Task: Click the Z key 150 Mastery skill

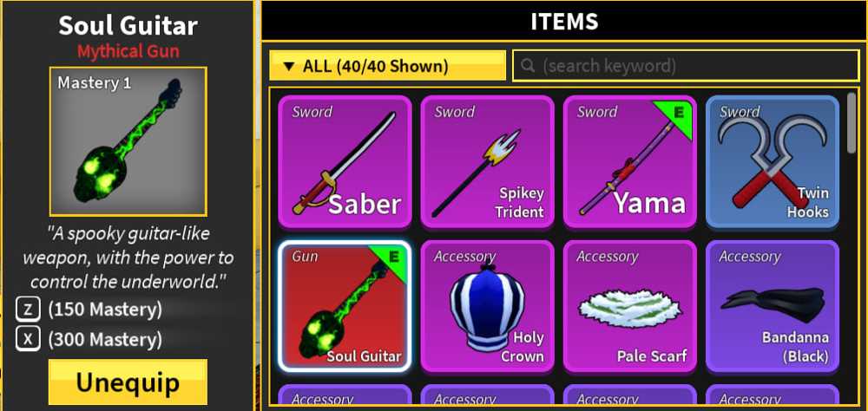Action: click(89, 310)
